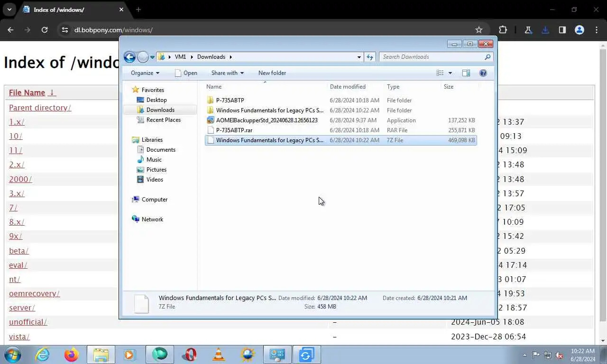Open Chrome's three-dot menu
The width and height of the screenshot is (607, 364).
click(x=597, y=30)
